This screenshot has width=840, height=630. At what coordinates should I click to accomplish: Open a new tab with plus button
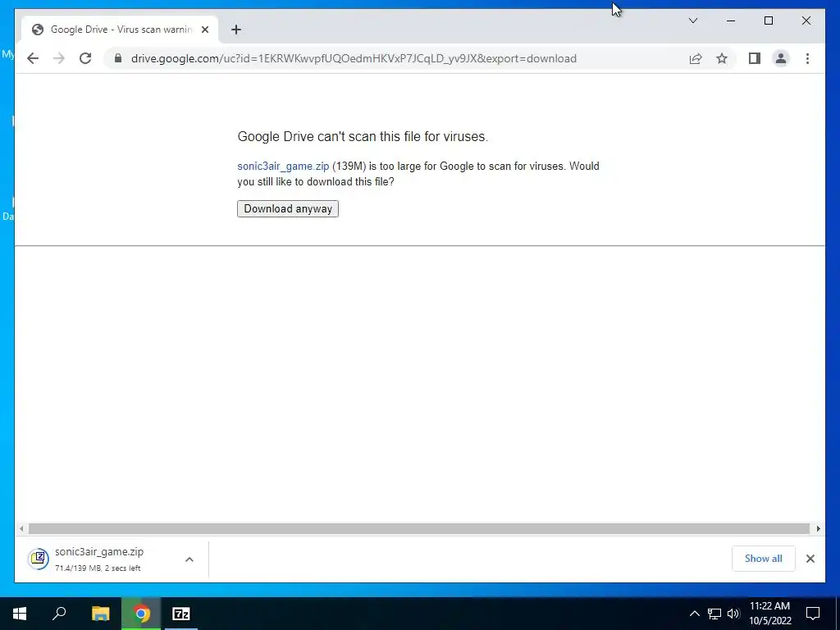[x=236, y=30]
